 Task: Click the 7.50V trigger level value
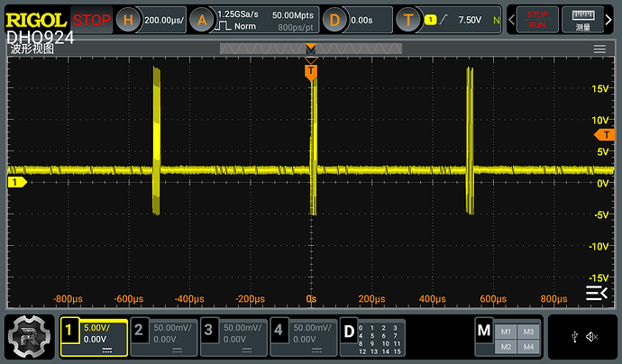[x=470, y=20]
